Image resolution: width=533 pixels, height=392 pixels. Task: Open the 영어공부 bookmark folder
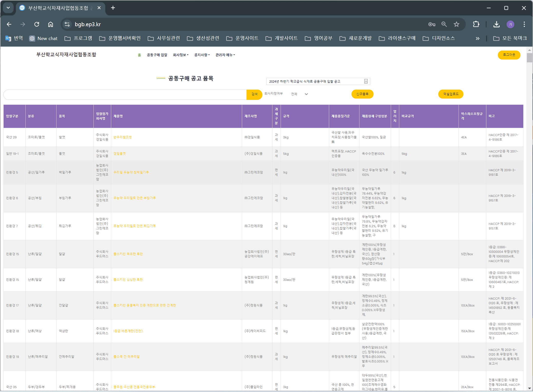click(x=319, y=38)
